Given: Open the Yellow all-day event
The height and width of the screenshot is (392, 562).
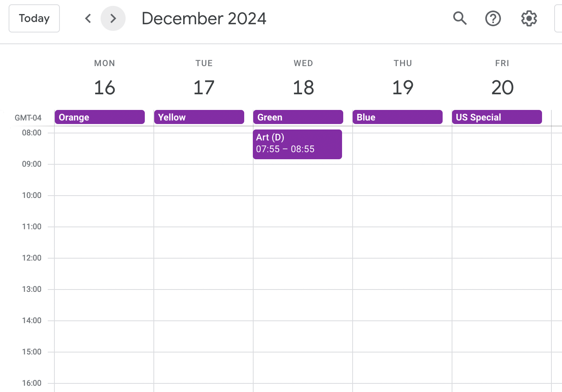Looking at the screenshot, I should 199,117.
